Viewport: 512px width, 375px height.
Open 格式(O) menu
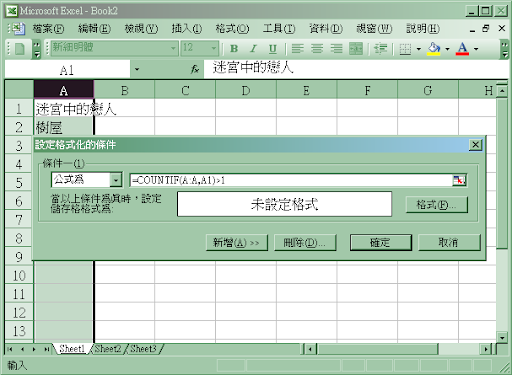(232, 29)
